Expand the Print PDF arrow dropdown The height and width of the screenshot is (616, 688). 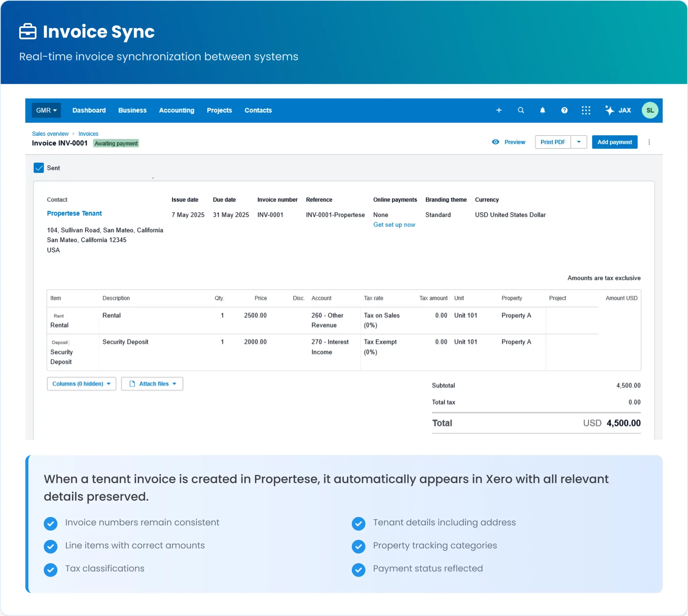[x=579, y=142]
